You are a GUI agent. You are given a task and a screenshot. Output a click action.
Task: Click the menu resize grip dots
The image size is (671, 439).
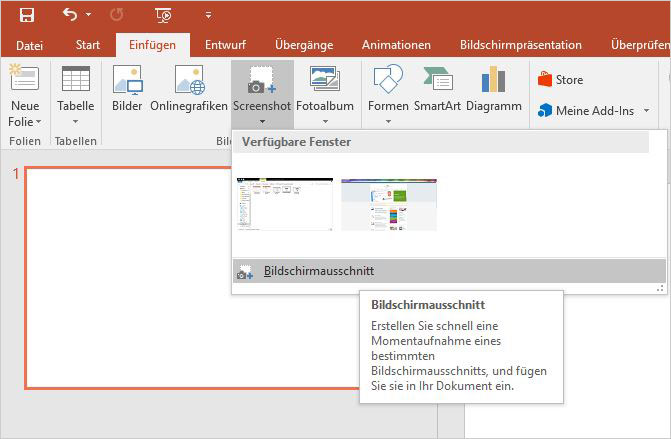tap(660, 289)
